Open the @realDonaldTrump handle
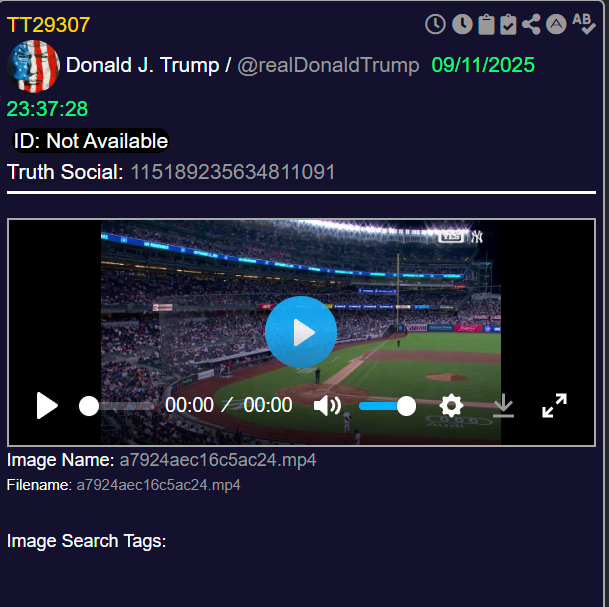The height and width of the screenshot is (607, 609). coord(328,65)
